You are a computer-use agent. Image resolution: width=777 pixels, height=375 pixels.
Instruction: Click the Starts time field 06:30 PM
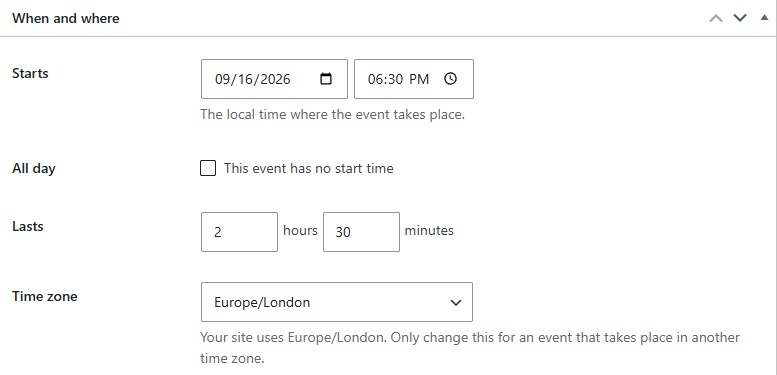414,79
